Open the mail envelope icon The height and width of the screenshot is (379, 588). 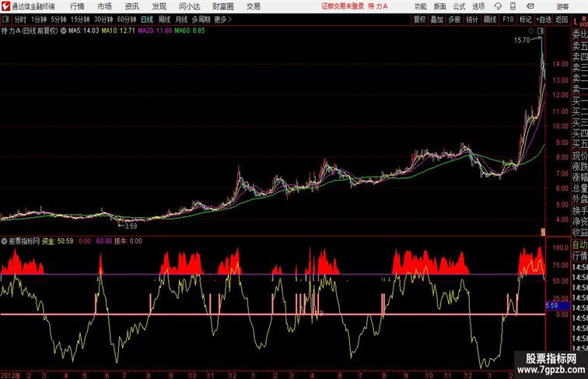click(530, 6)
